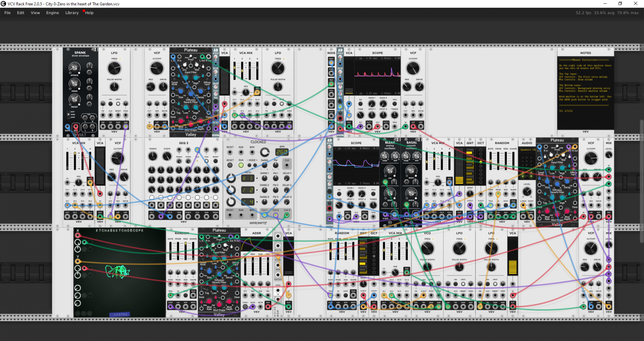Click RATE fader on the RANDOM beside AUDIO
644x341 pixels.
(491, 162)
